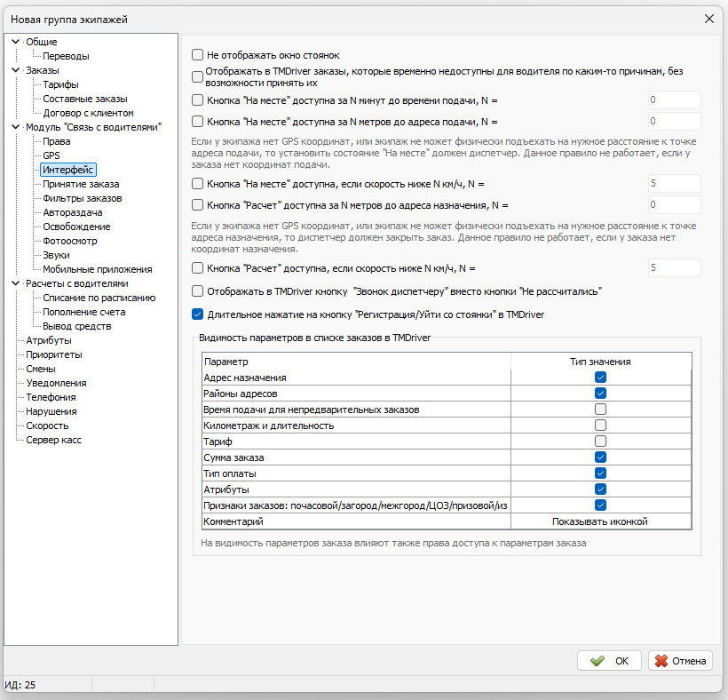
Task: Enable 'Не отображать окно стоянок' checkbox
Action: 197,55
